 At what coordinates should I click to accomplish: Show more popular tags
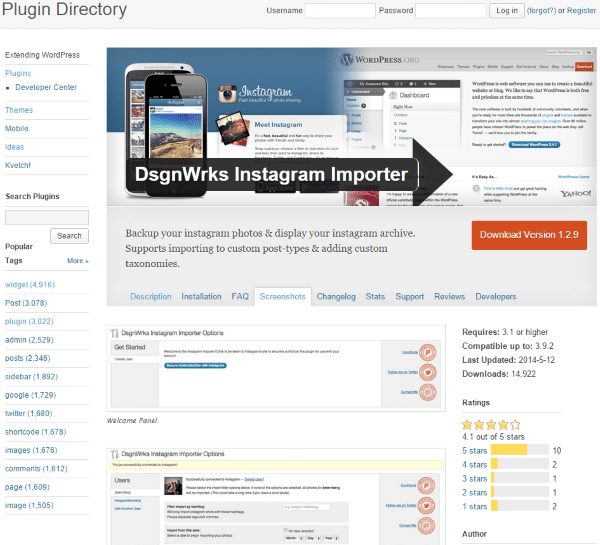pyautogui.click(x=78, y=261)
